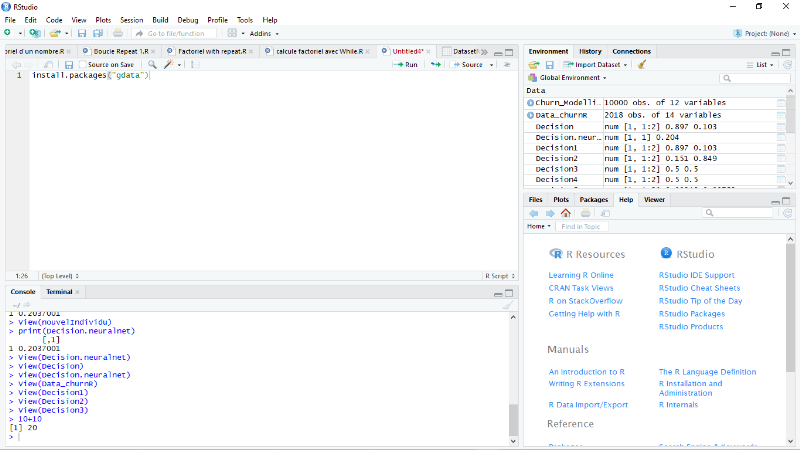View Churn_Modelling data via table icon

coord(781,102)
